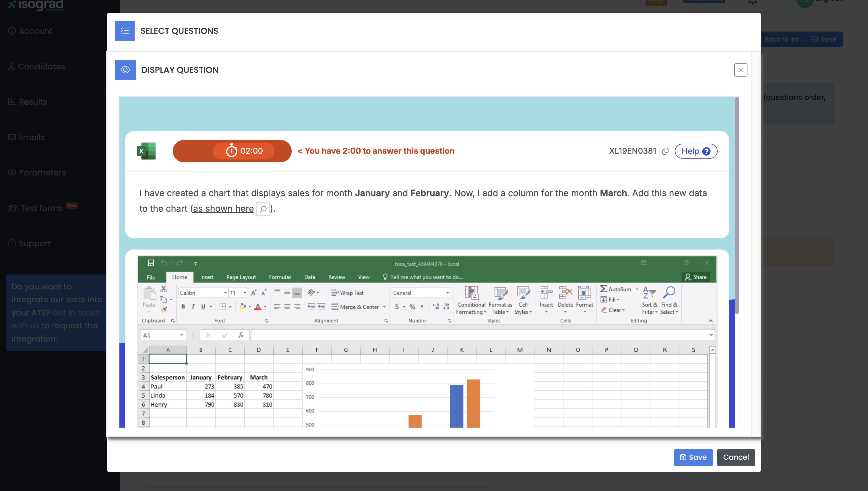The height and width of the screenshot is (491, 868).
Task: Click the Borders icon in Font group
Action: [x=223, y=307]
